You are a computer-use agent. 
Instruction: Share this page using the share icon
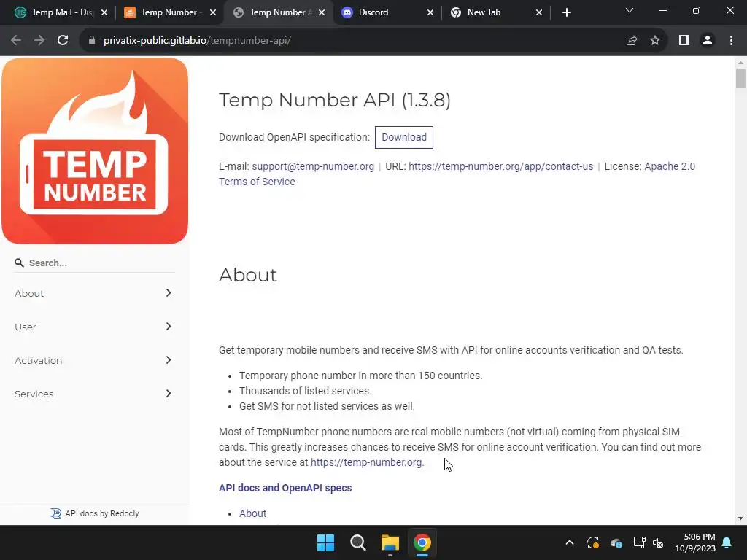pos(632,41)
